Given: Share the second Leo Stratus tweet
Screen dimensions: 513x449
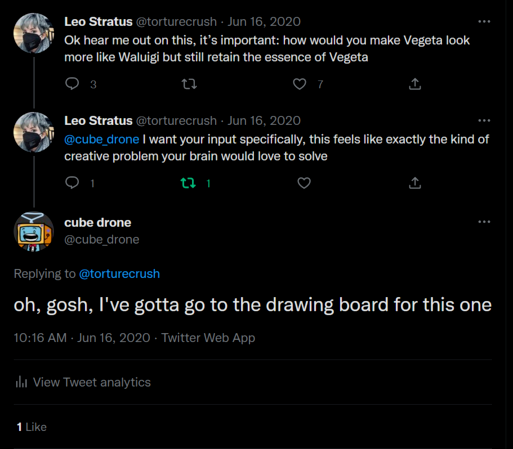Looking at the screenshot, I should tap(415, 183).
